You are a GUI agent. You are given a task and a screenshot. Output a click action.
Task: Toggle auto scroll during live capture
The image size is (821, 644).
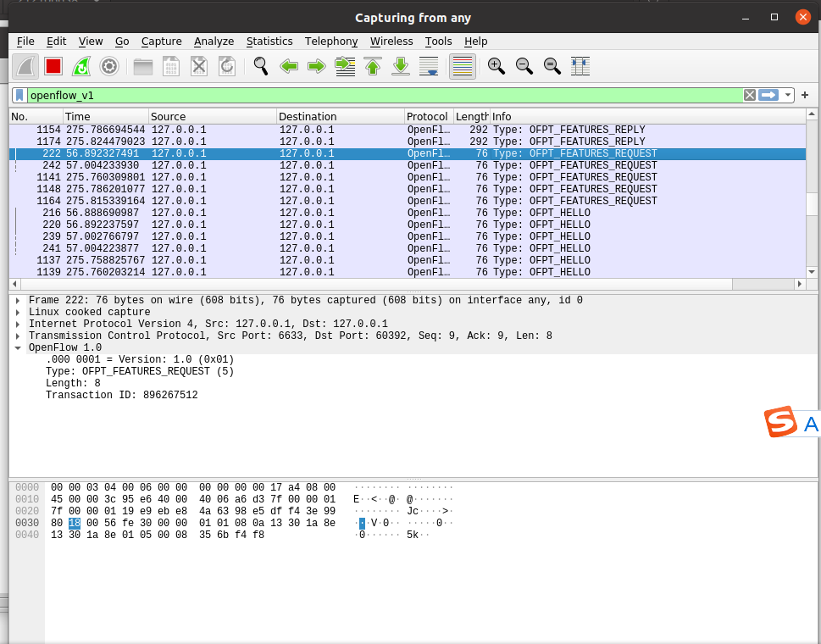429,66
